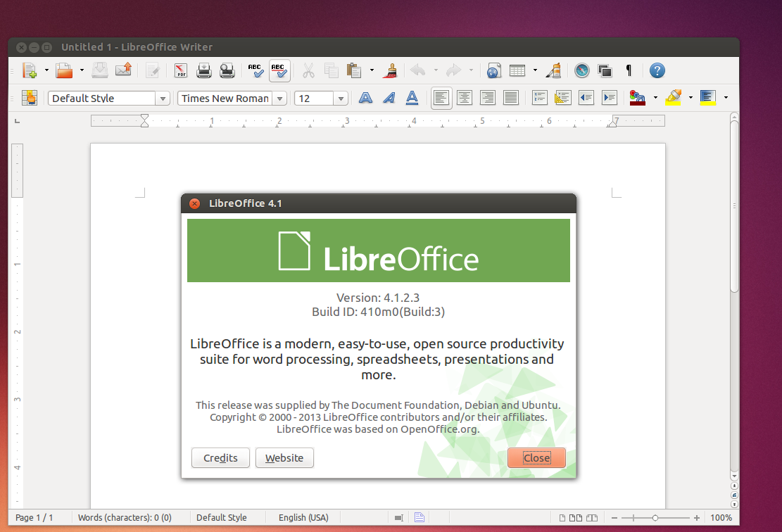
Task: Click the zoom in plus button
Action: click(697, 518)
